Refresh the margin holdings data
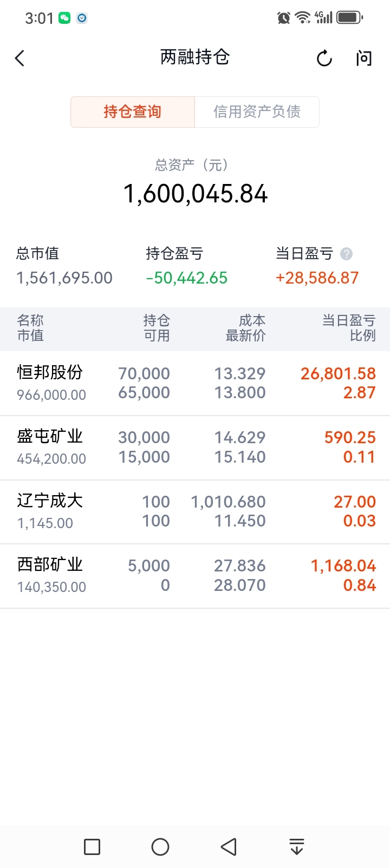The height and width of the screenshot is (868, 390). point(324,58)
